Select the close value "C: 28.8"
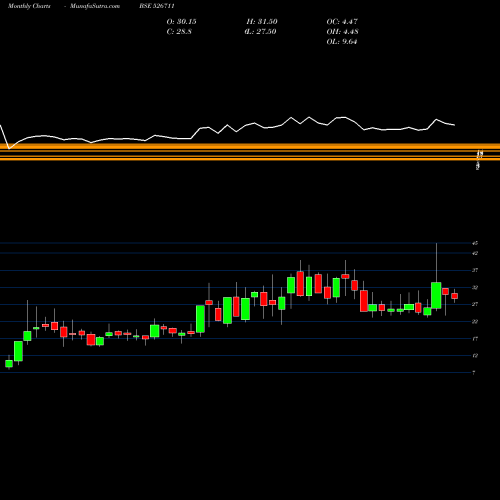500x500 pixels. pos(179,32)
